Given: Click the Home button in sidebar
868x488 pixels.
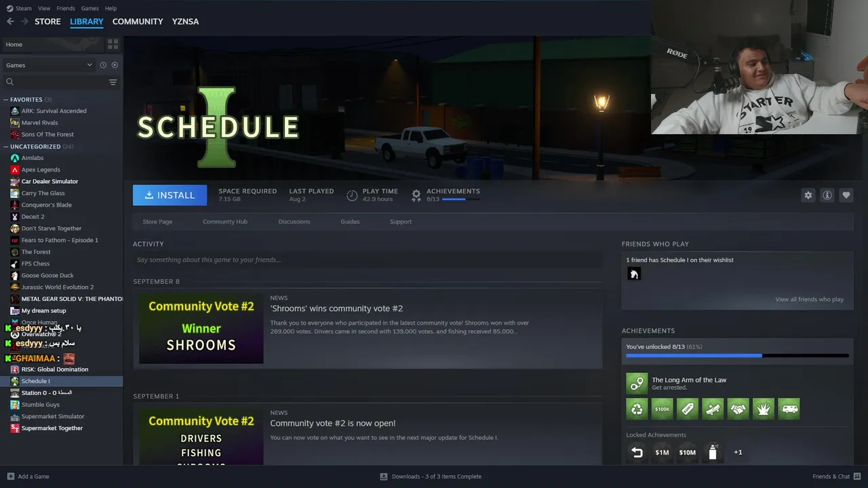Looking at the screenshot, I should click(x=53, y=44).
